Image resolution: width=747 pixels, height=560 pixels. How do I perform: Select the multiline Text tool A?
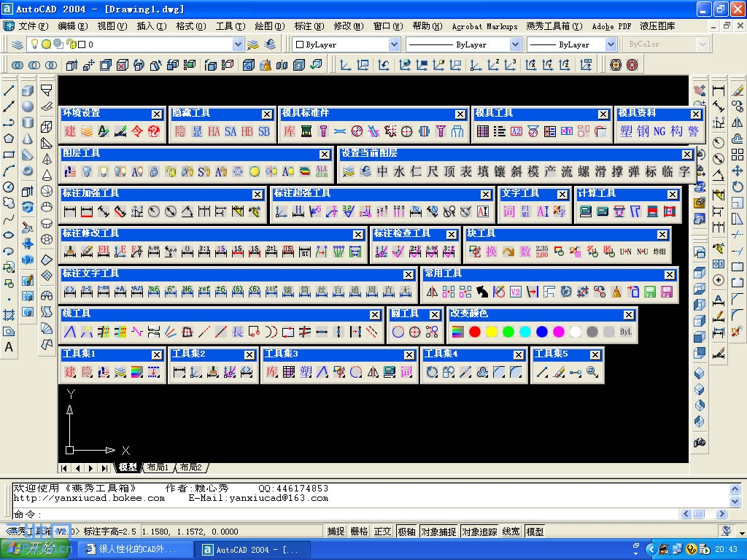pyautogui.click(x=9, y=348)
